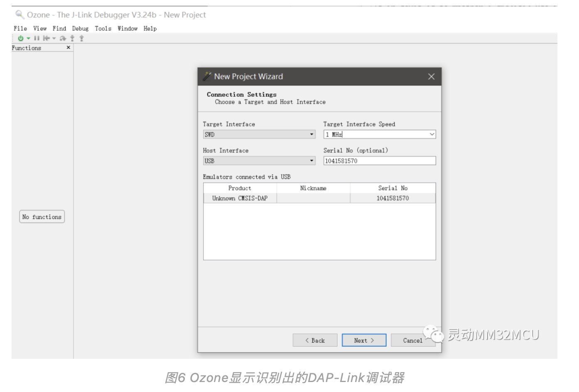The width and height of the screenshot is (579, 392).
Task: Open the Tools menu
Action: (103, 29)
